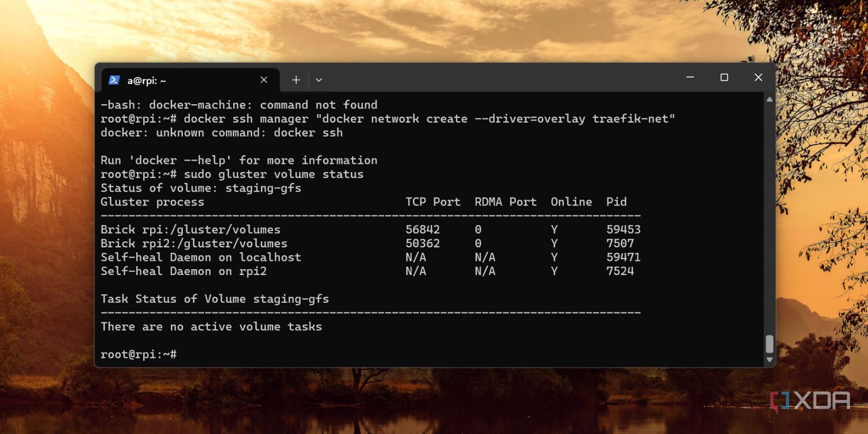Expand the new tab profile dropdown chevron
The height and width of the screenshot is (434, 868).
[319, 80]
